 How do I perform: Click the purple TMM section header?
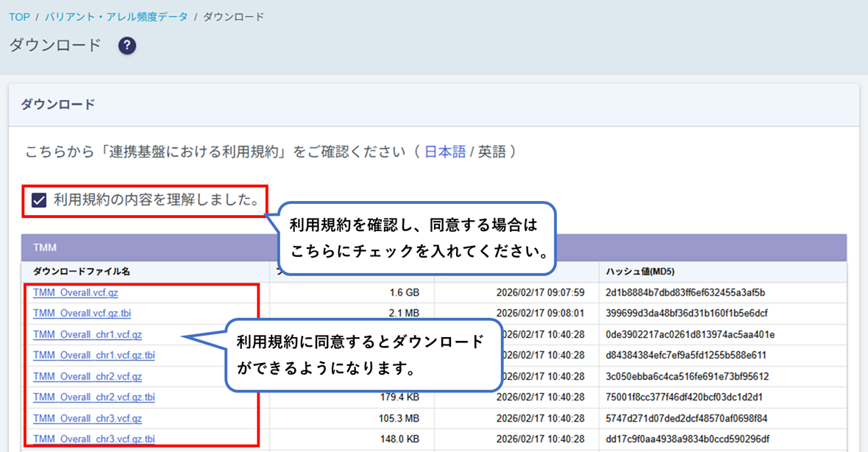pos(147,247)
